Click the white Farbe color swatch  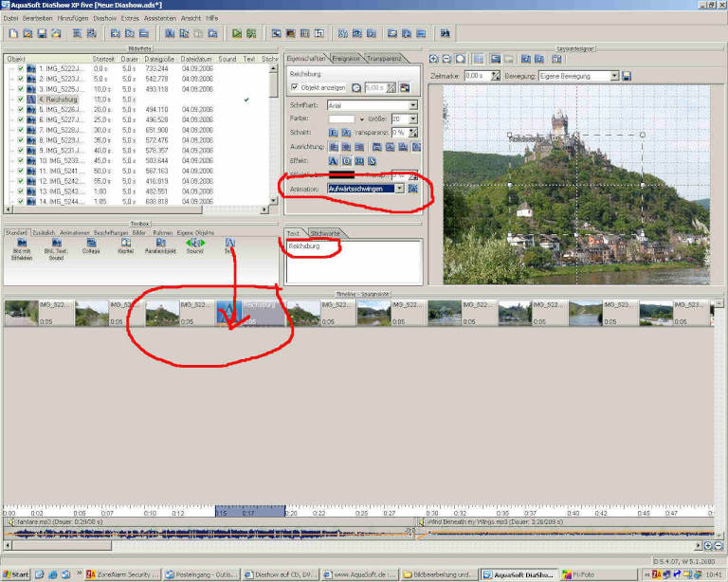340,119
